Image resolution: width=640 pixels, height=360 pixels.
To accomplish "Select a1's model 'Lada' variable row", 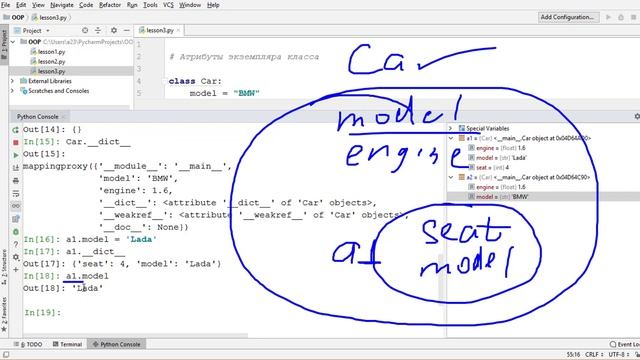I will coord(543,158).
